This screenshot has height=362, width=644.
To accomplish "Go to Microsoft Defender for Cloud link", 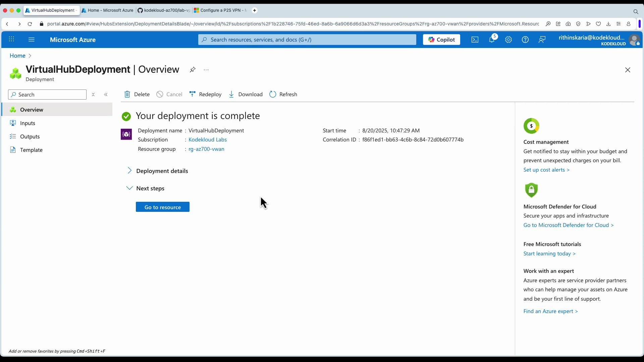I will [569, 225].
